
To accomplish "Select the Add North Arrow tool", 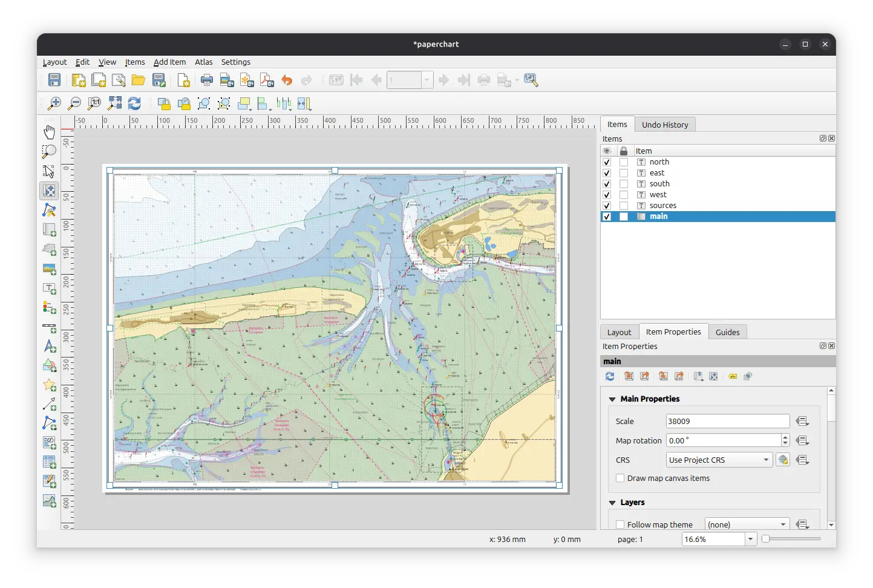I will (x=50, y=346).
